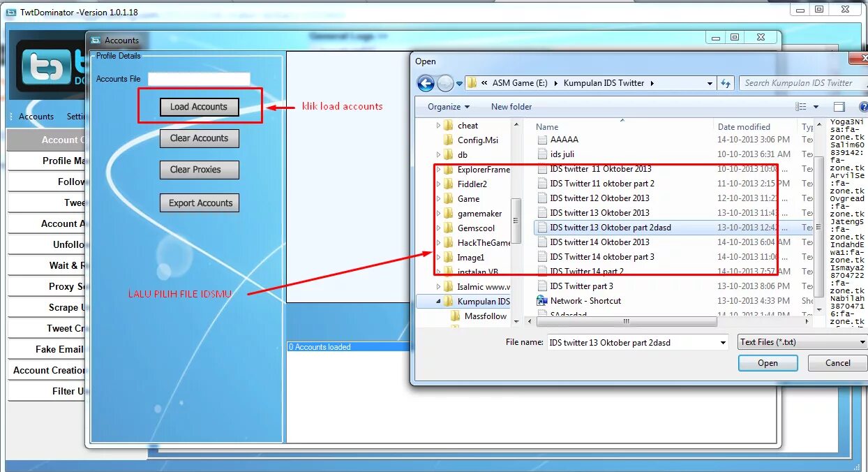Screen dimensions: 868x472
Task: Open the Organize dropdown menu
Action: click(449, 107)
